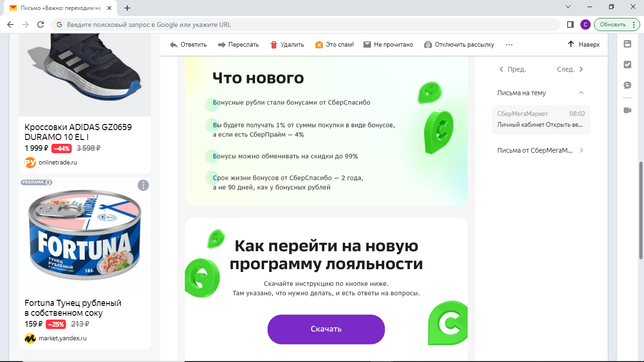Click the page vertical scrollbar thumb

pos(641,210)
